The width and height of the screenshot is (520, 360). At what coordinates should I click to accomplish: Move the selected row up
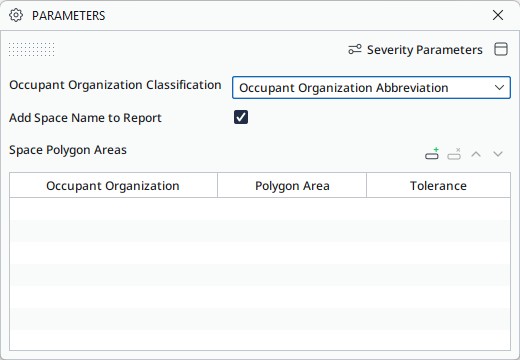[476, 154]
